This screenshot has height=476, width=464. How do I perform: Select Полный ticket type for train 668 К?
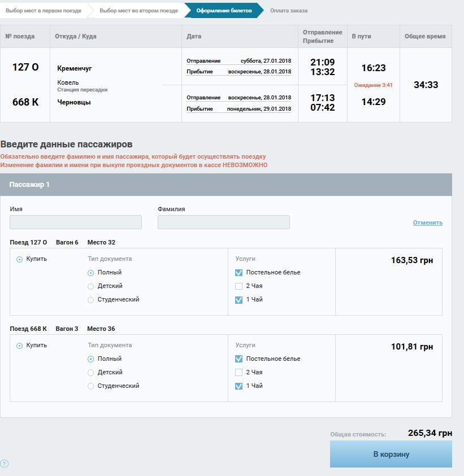[91, 359]
